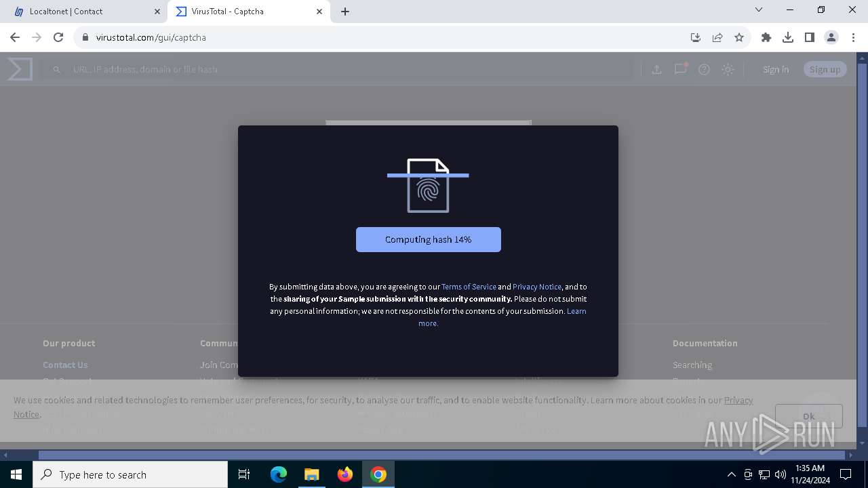Click the taskbar search box

130,474
